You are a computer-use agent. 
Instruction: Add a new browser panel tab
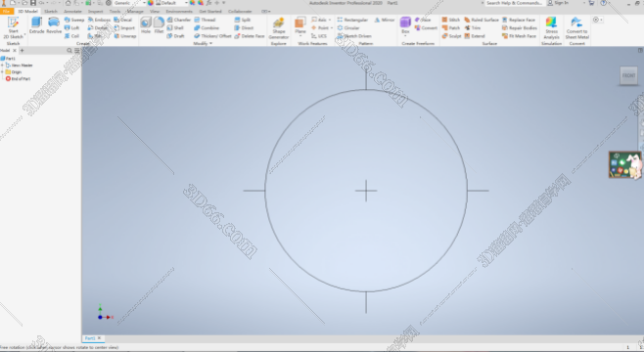coord(23,51)
